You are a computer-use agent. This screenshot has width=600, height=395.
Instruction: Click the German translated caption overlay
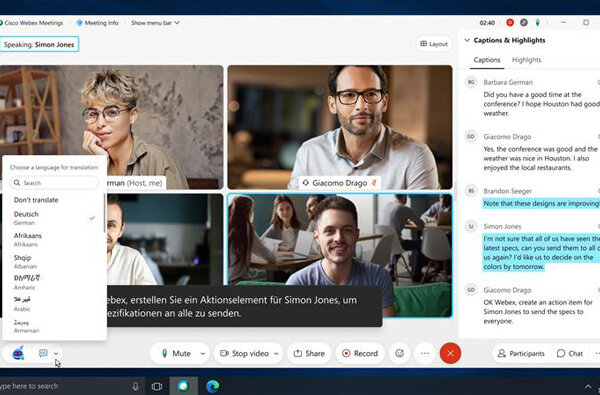click(x=245, y=306)
